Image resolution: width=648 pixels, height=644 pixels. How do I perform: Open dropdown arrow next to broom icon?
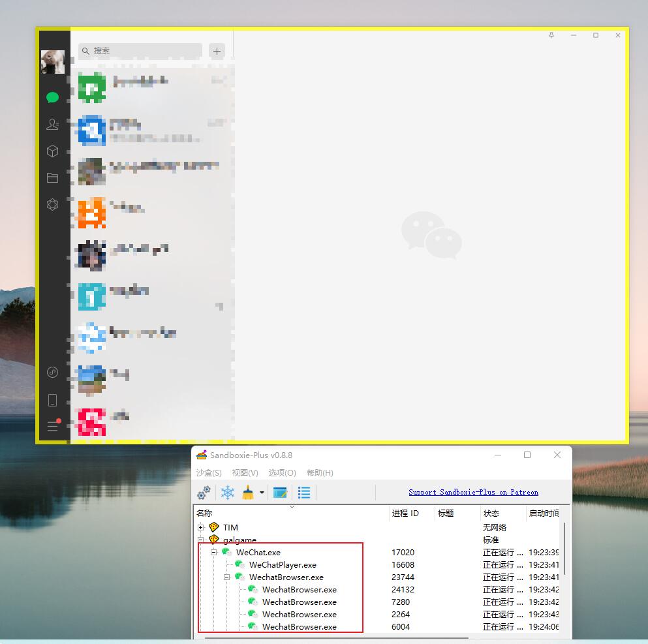262,493
